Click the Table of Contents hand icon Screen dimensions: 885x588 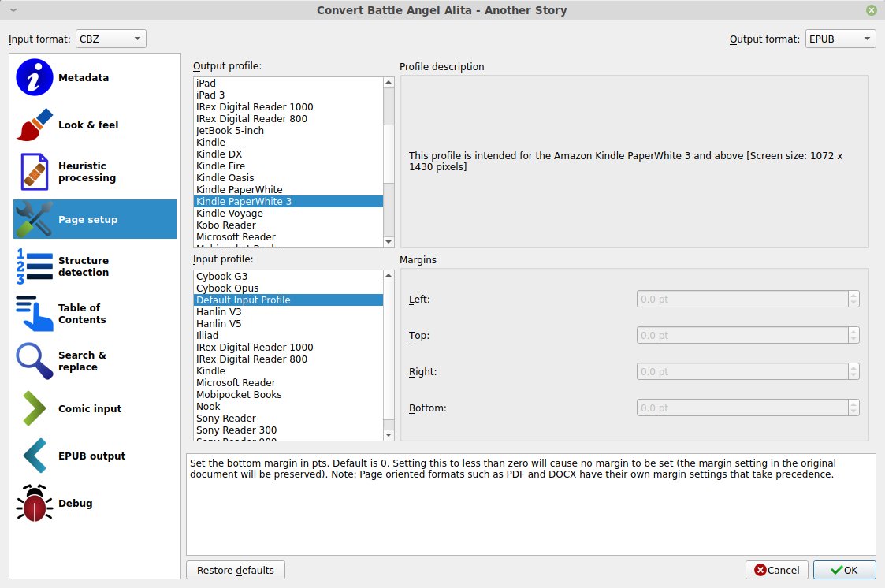click(35, 314)
